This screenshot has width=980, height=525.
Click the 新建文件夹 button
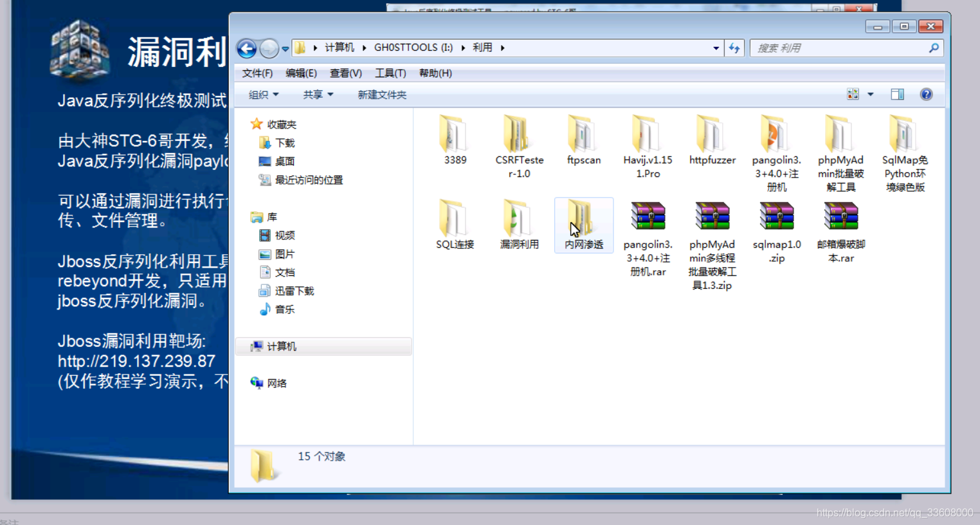coord(381,95)
